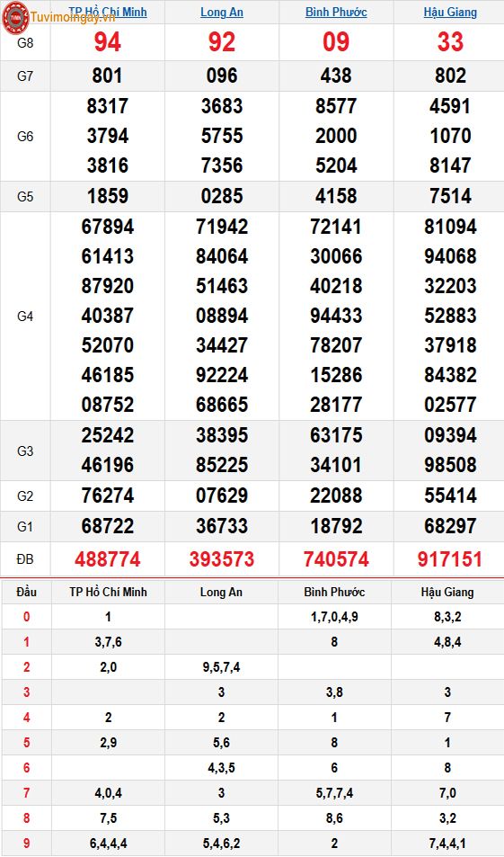The width and height of the screenshot is (504, 857).
Task: Click the Tuvimoingay.vn round logo icon
Action: coord(15,17)
